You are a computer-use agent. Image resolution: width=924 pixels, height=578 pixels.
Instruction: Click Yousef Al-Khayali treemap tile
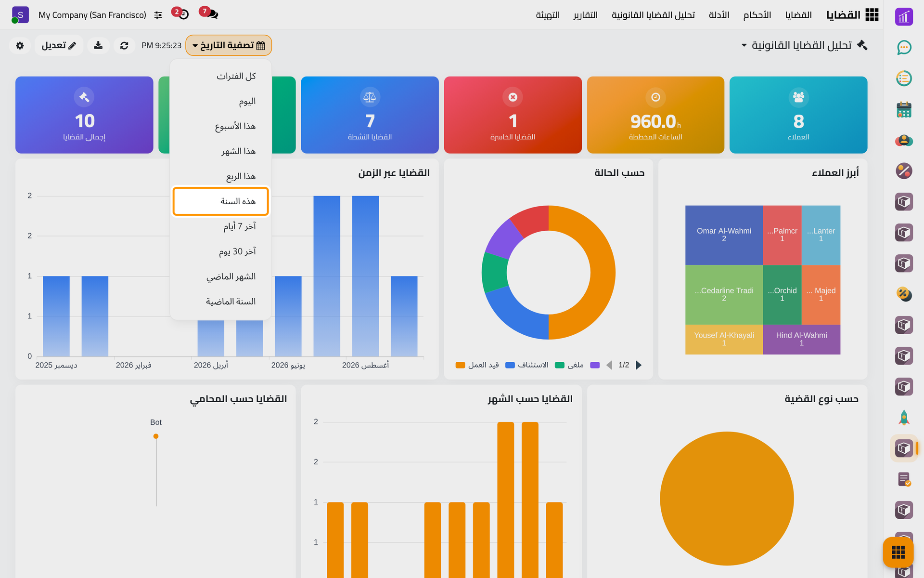[x=724, y=339]
